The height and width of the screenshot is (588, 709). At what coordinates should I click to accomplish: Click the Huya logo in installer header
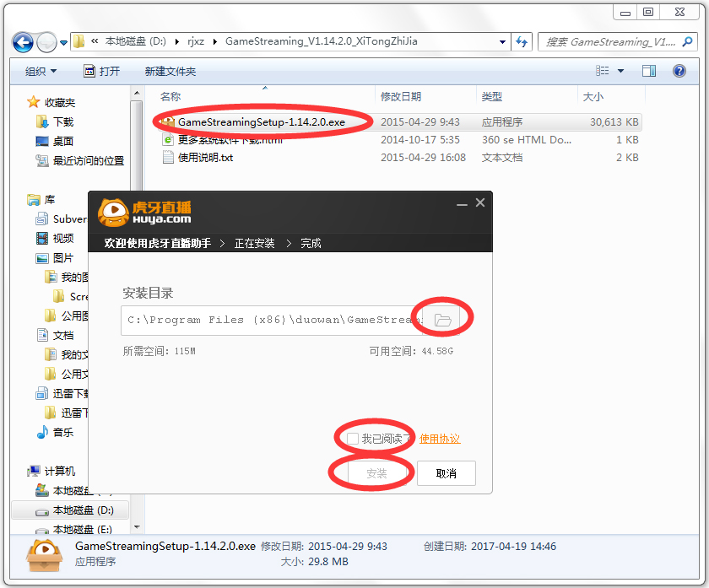tap(144, 213)
